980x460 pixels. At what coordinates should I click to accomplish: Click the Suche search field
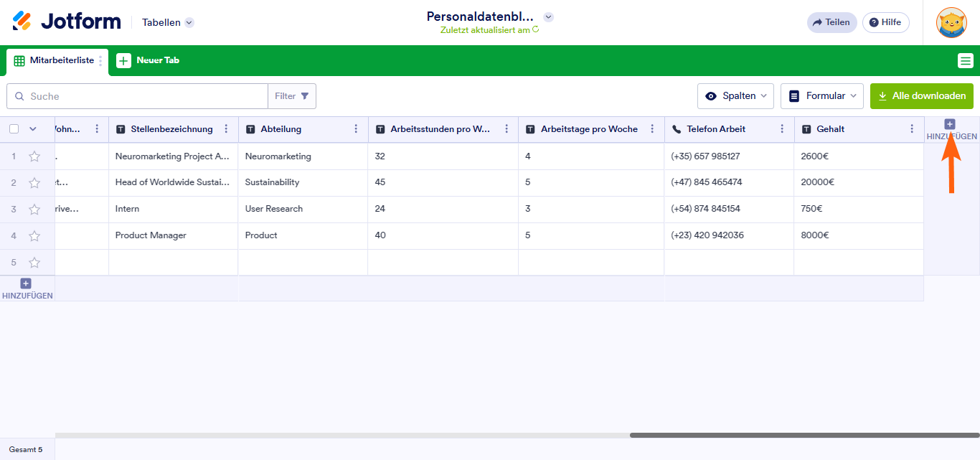[x=143, y=96]
